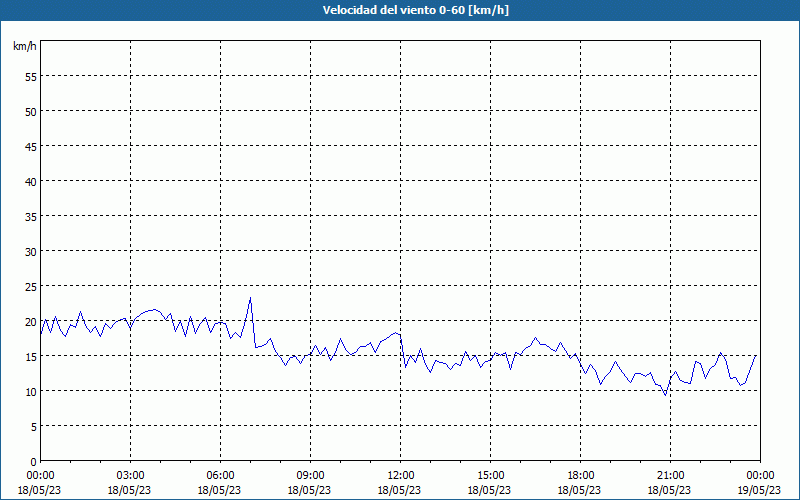800x500 pixels.
Task: Click the '18/05/23' date beneath 12:00
Action: pyautogui.click(x=399, y=490)
